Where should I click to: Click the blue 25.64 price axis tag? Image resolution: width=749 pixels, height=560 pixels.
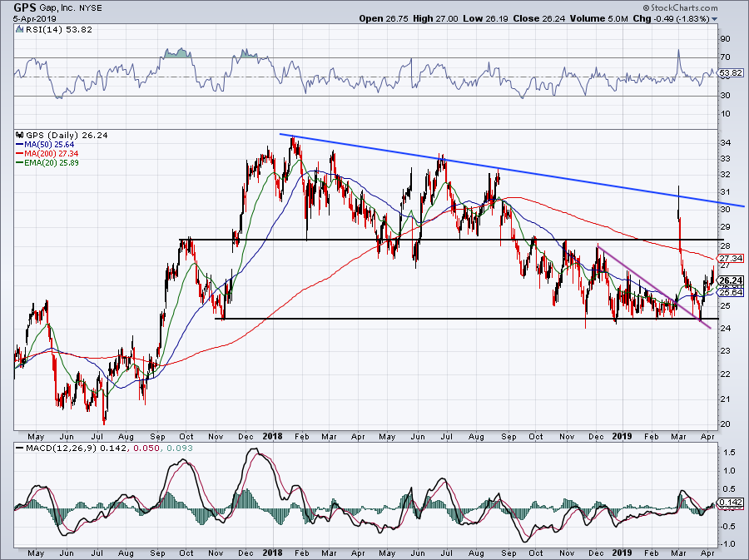pyautogui.click(x=731, y=293)
